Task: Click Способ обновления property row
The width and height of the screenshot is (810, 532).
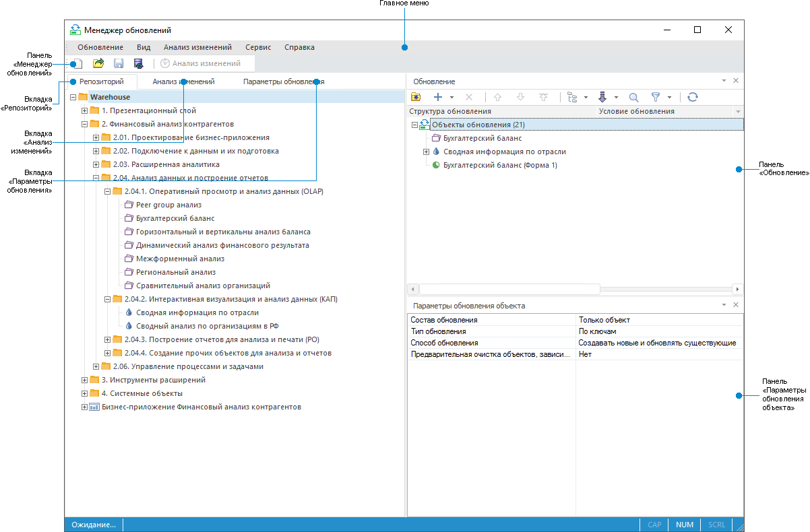Action: (575, 343)
